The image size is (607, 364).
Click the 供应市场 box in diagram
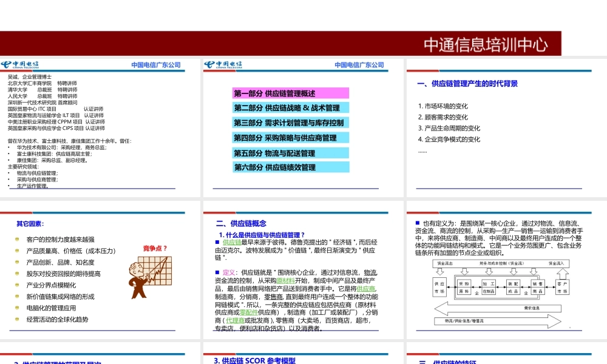(x=439, y=287)
